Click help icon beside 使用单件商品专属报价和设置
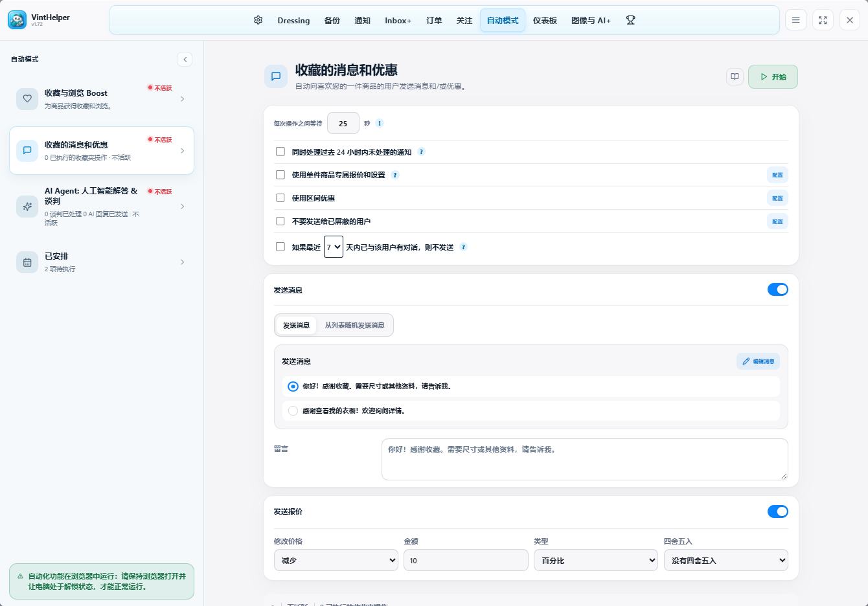This screenshot has height=606, width=868. click(x=395, y=175)
